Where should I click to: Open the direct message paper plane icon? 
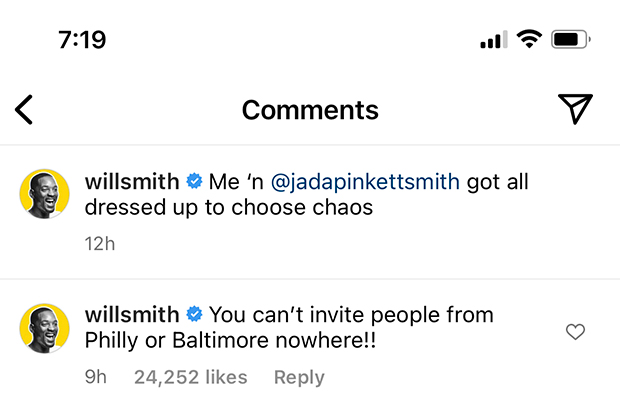(575, 109)
